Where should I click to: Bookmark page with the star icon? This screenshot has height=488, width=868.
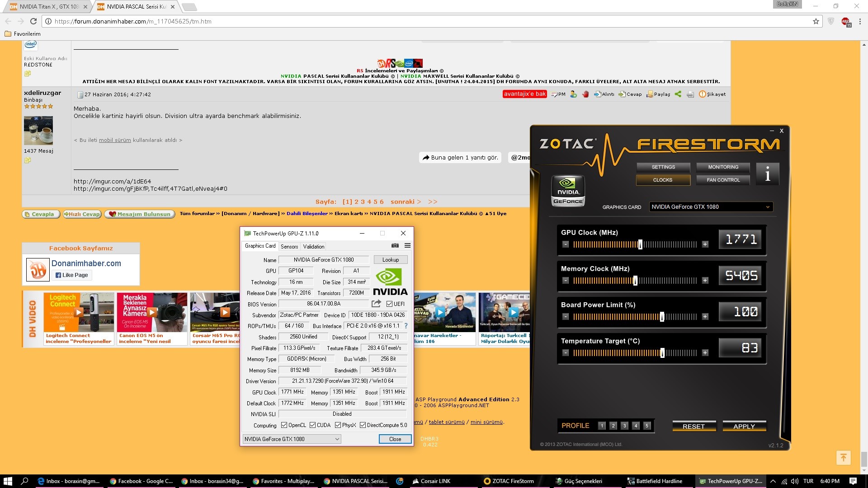click(816, 21)
